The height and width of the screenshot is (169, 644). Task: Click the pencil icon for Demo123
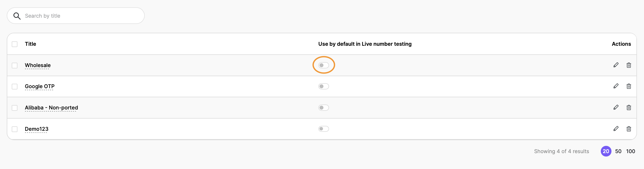616,129
